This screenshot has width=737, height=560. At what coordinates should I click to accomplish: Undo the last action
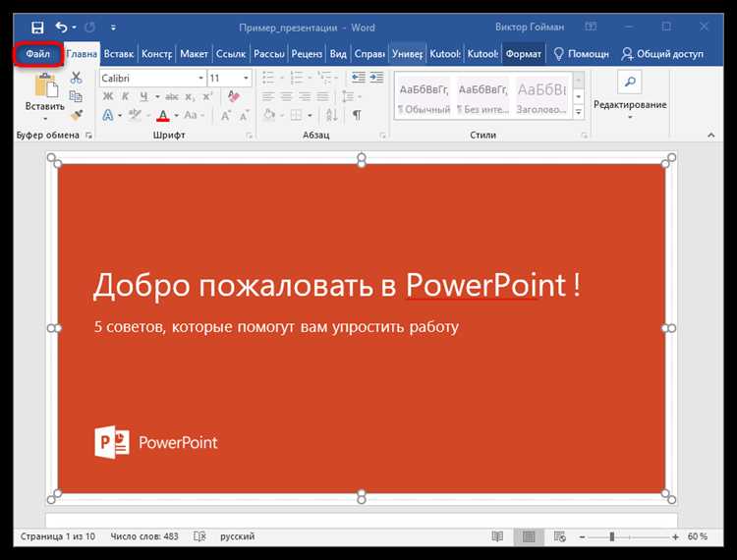tap(62, 28)
